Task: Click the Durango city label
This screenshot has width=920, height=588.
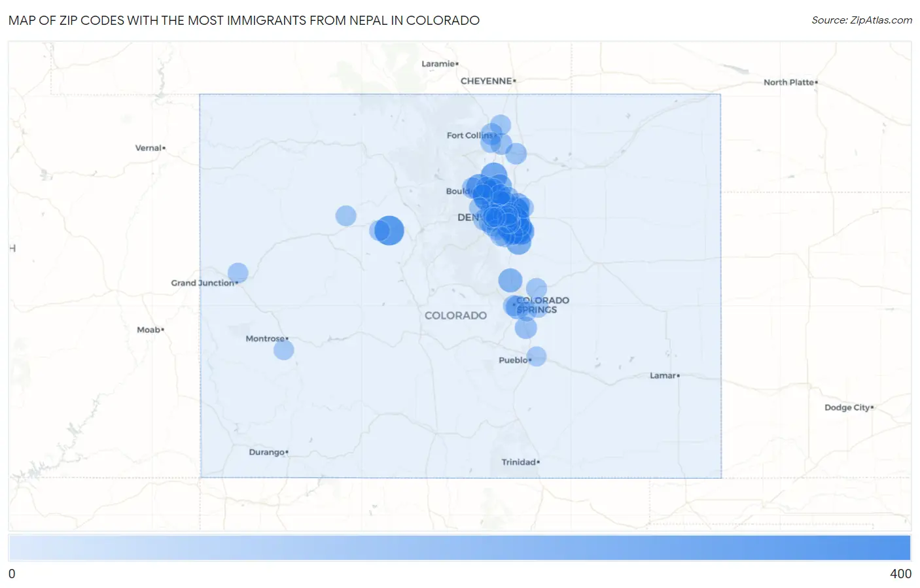Action: pos(266,453)
